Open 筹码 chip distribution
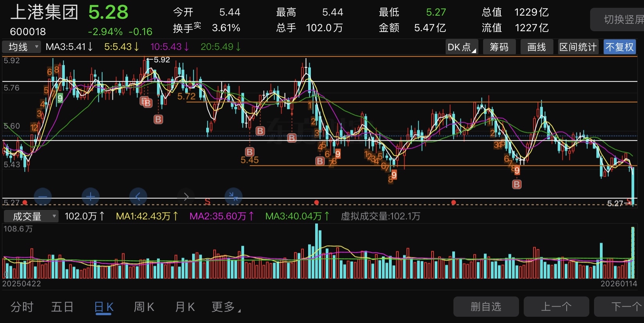 click(499, 47)
